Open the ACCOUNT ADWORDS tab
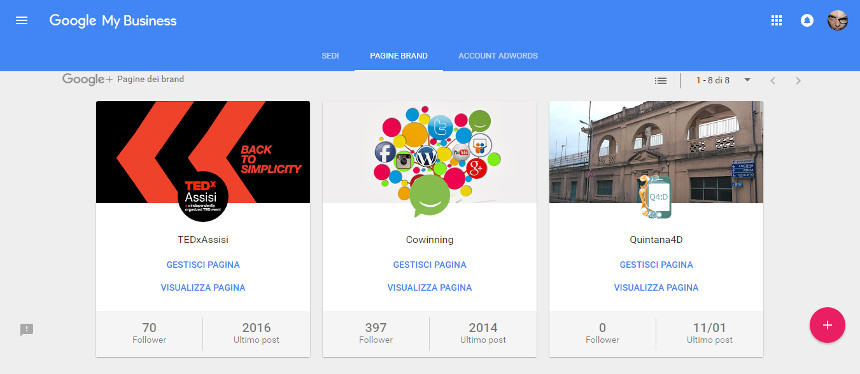 (x=498, y=56)
